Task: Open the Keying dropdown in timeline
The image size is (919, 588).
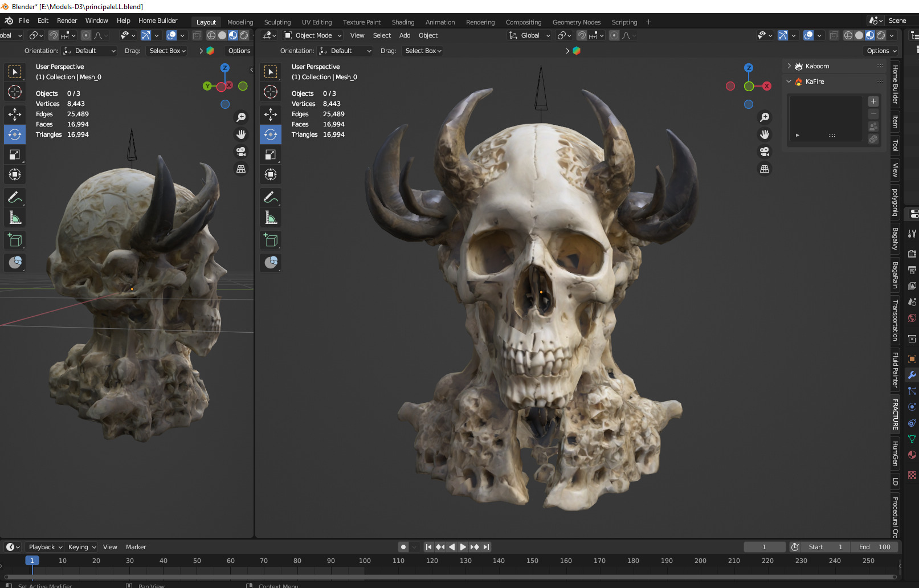Action: 82,547
